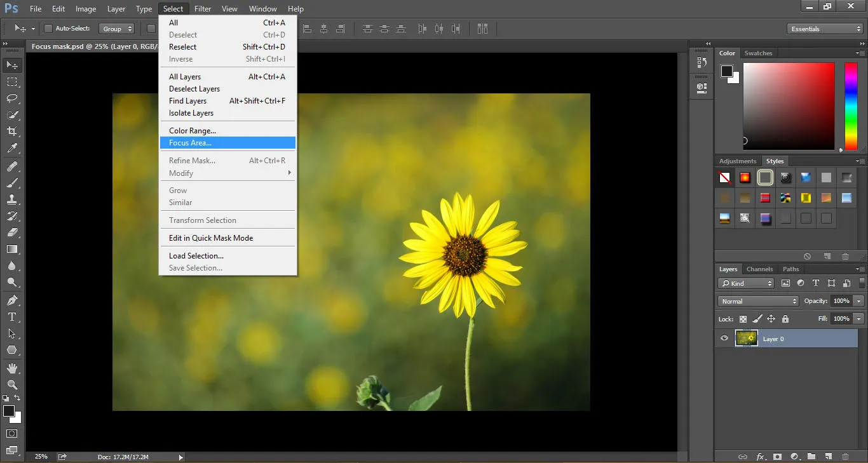Image resolution: width=868 pixels, height=463 pixels.
Task: Hide Layer 0 using eye icon
Action: (x=724, y=339)
